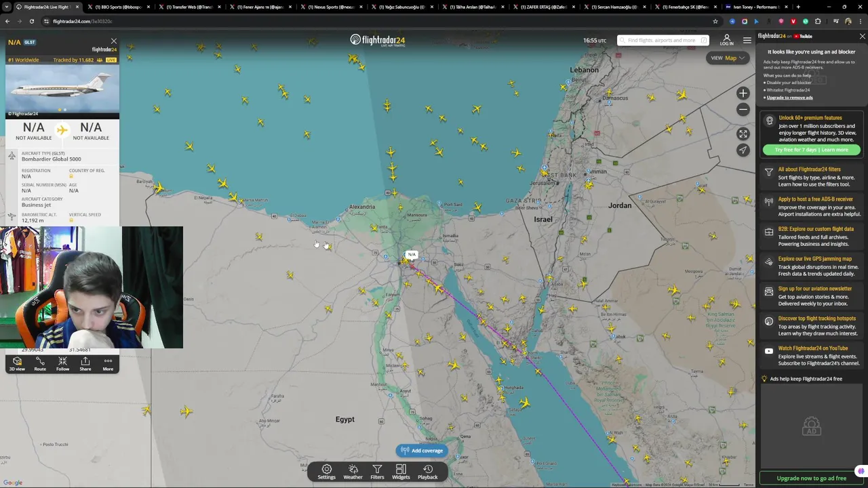Close the flight details panel
This screenshot has width=868, height=488.
pos(113,41)
